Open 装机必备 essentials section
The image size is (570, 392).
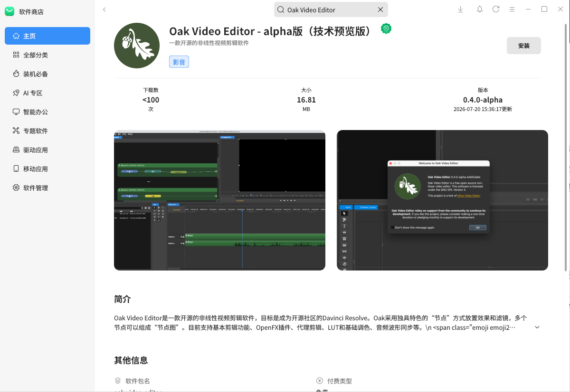point(47,74)
